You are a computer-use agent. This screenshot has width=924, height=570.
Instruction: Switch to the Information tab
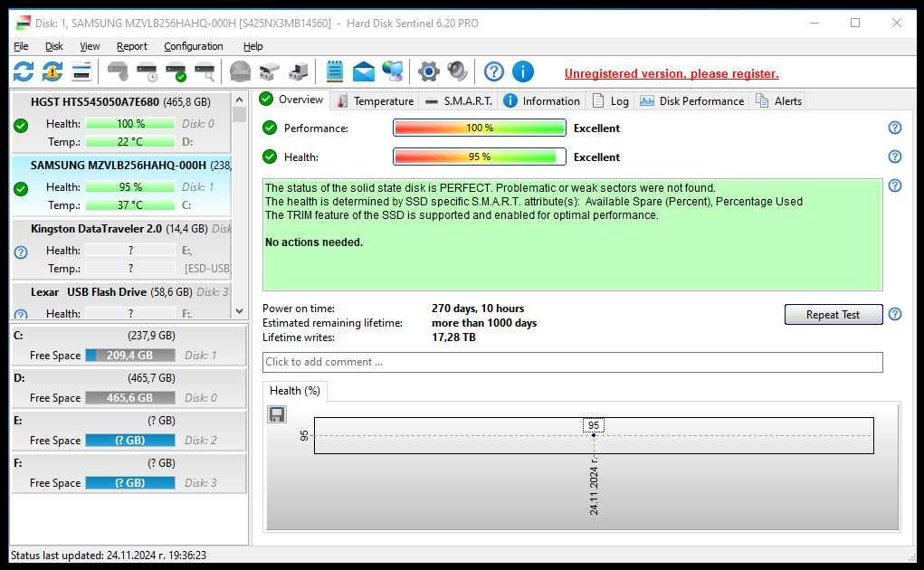[x=542, y=100]
